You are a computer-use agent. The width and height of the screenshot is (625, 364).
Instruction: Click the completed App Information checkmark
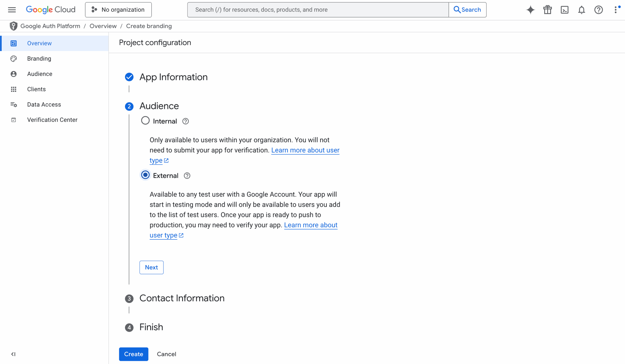[x=129, y=77]
